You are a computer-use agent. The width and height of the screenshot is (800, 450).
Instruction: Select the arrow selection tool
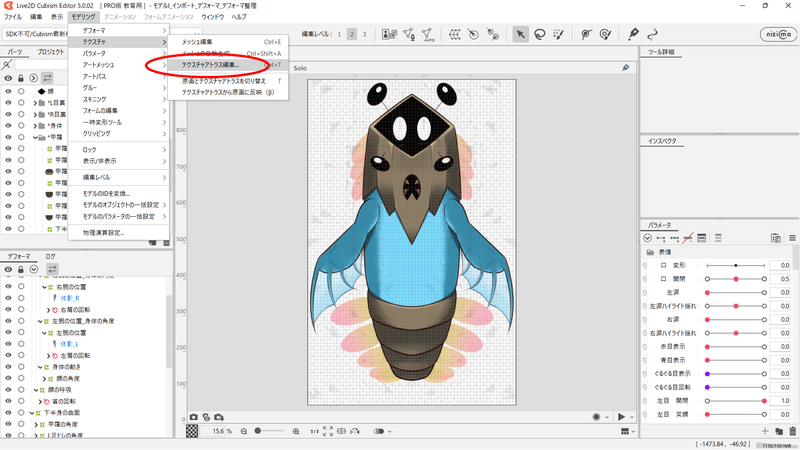tap(520, 34)
